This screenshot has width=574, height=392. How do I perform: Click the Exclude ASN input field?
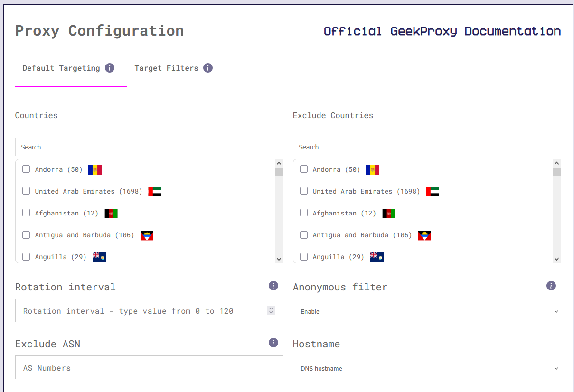tap(149, 367)
